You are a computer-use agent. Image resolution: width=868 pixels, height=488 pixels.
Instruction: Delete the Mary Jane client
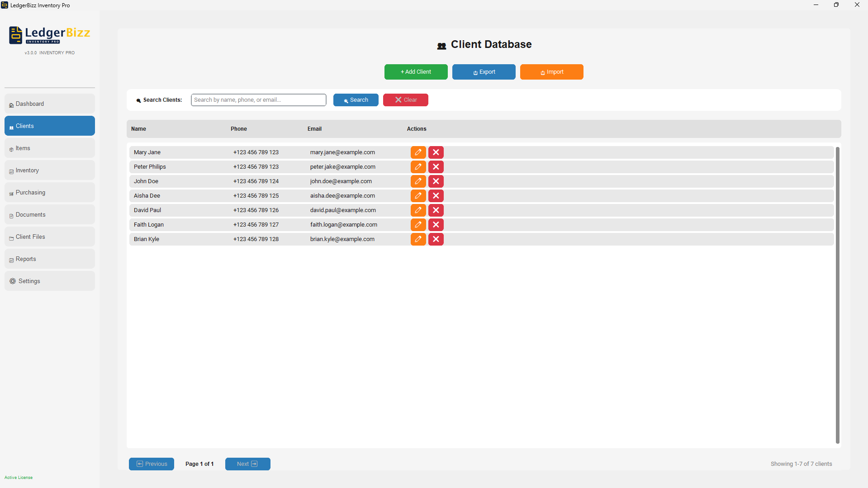(436, 152)
